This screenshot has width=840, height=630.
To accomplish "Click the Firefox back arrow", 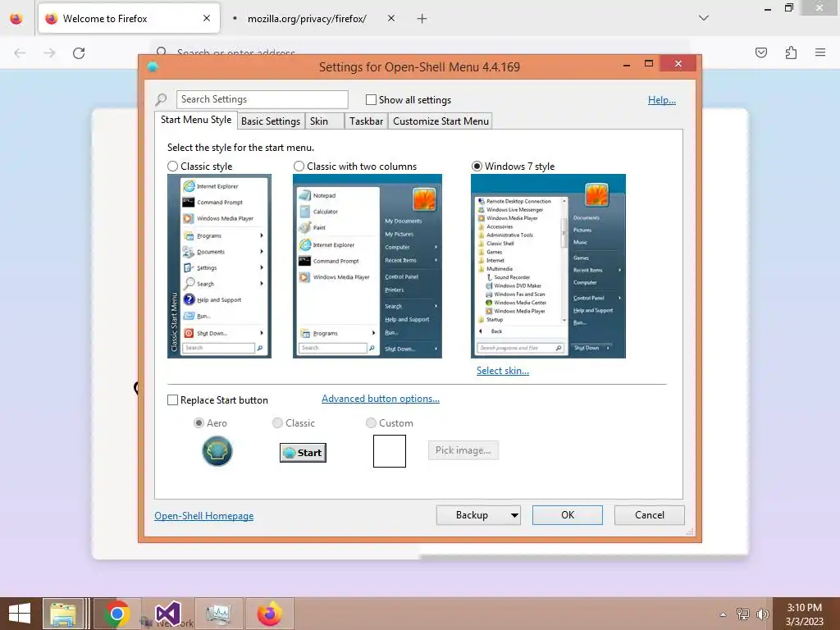I will coord(20,53).
